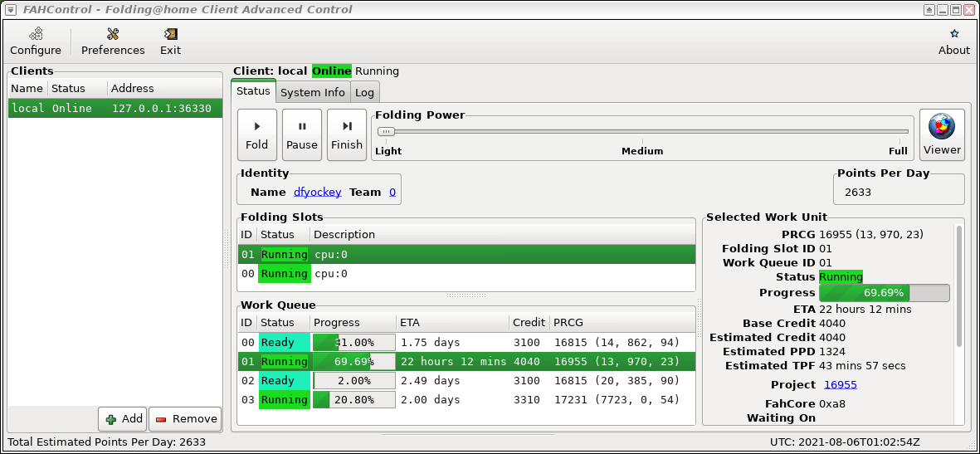The image size is (980, 454).
Task: Shade the window using title bar button
Action: [x=929, y=9]
